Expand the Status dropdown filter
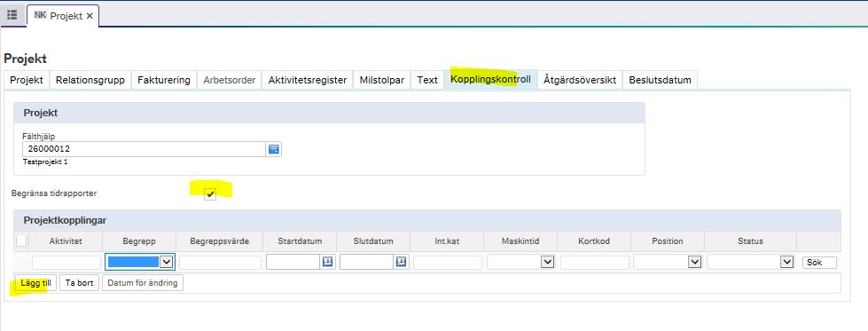This screenshot has height=331, width=868. click(786, 263)
